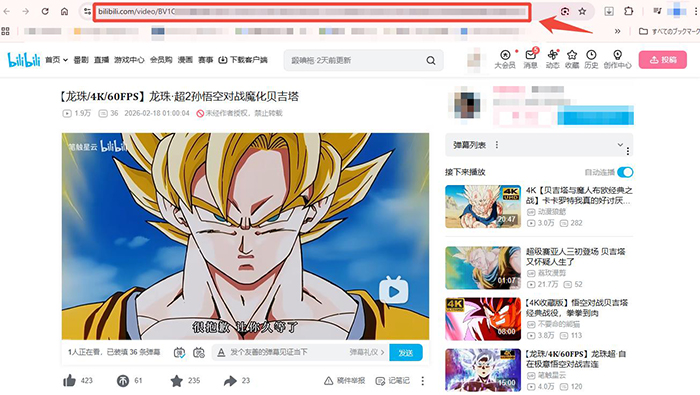Open the browser apps grid icon
Image resolution: width=700 pixels, height=395 pixels.
click(5, 31)
